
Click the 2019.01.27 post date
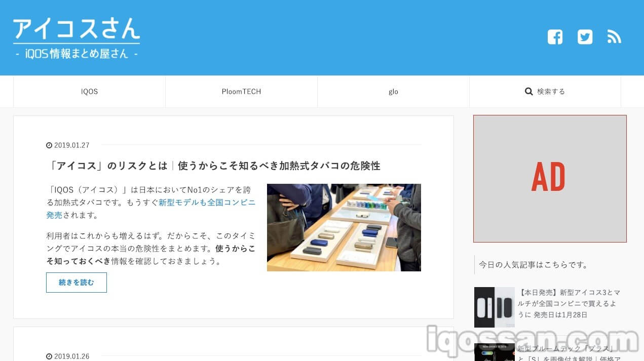71,145
